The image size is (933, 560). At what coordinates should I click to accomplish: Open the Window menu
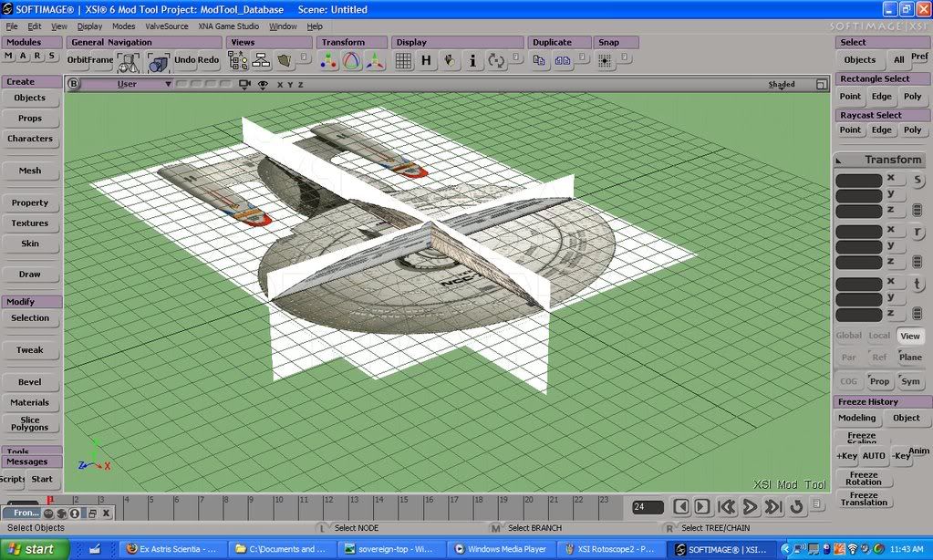pyautogui.click(x=283, y=26)
